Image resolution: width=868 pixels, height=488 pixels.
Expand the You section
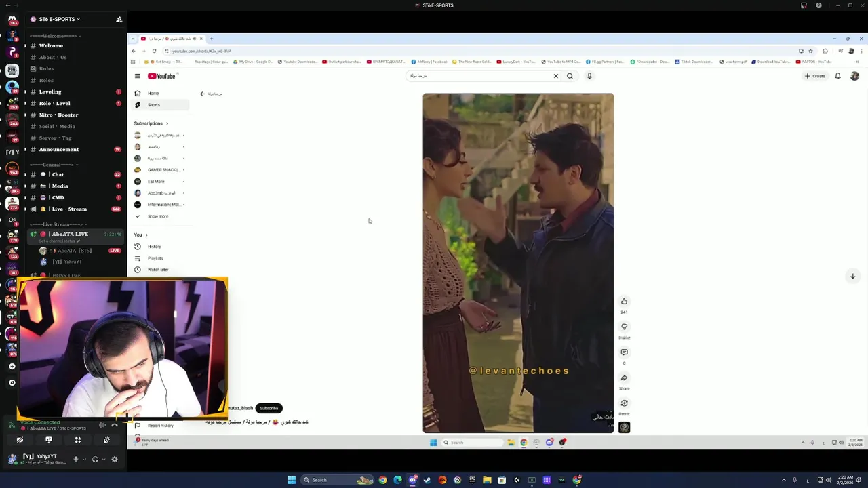[140, 235]
